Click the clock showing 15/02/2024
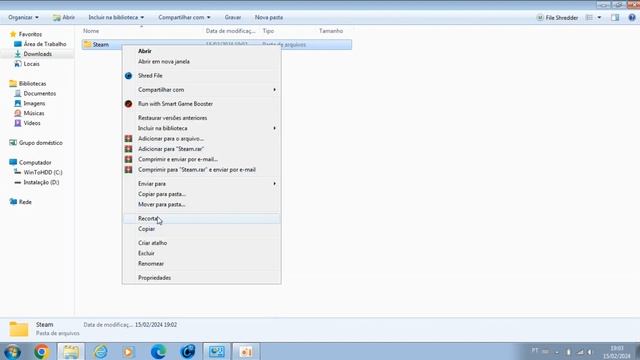Viewport: 640px width, 360px height. click(617, 352)
